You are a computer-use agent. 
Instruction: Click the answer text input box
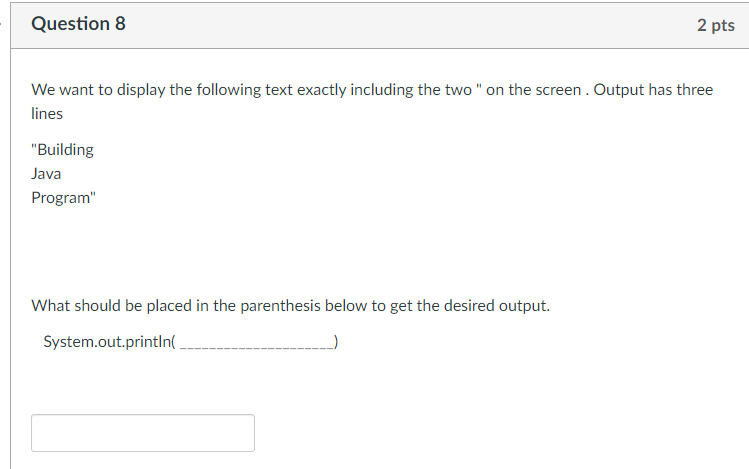(143, 433)
